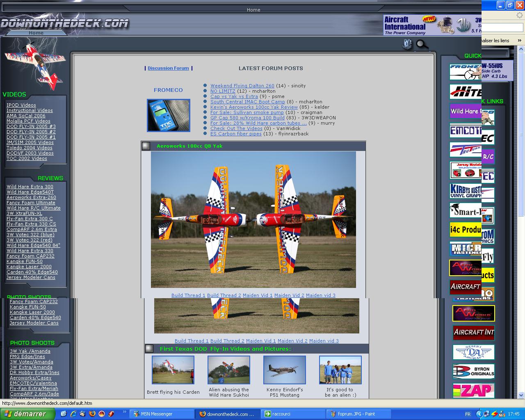Viewport: 525px width, 420px height.
Task: Switch to the raccourci taskbar item
Action: [293, 414]
